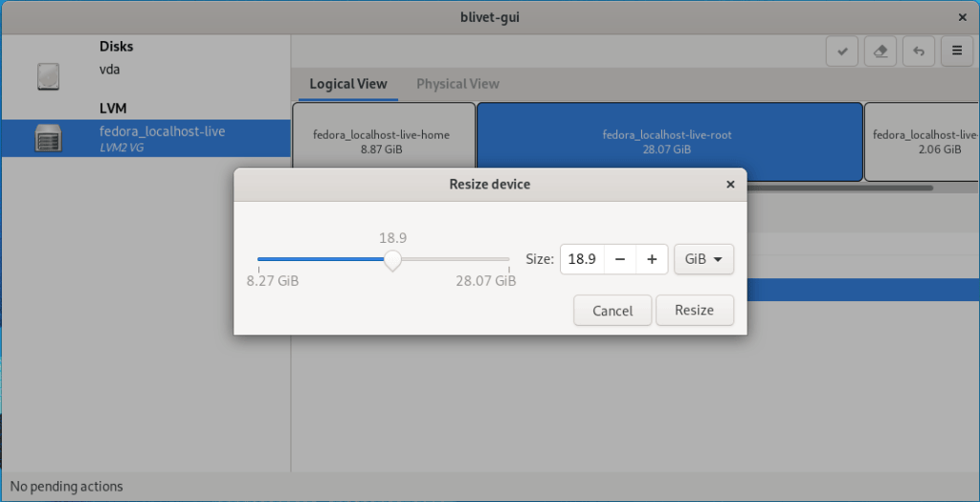Select the fedora_localhost-live LVM2 VG icon
This screenshot has width=980, height=502.
48,139
